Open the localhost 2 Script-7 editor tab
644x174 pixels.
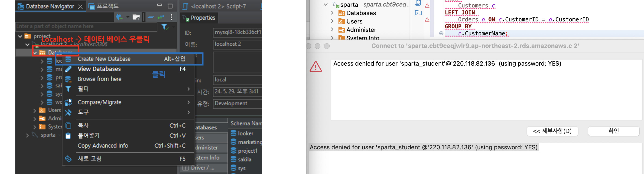pos(214,6)
